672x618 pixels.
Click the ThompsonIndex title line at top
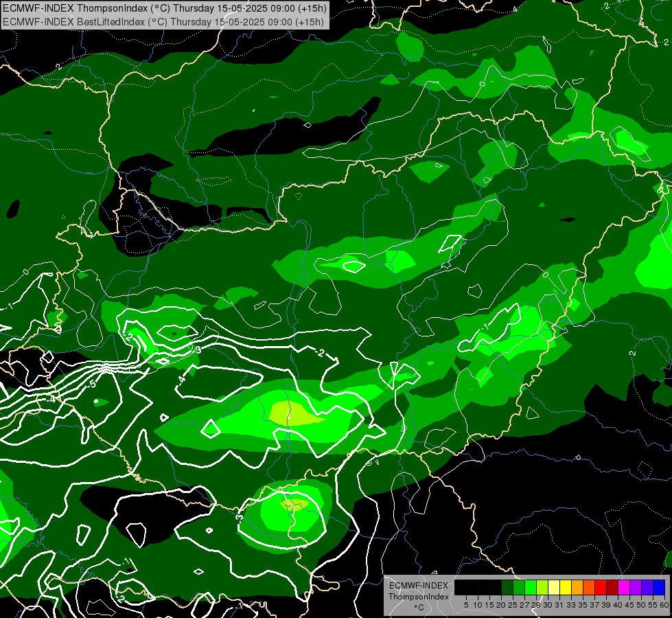165,8
